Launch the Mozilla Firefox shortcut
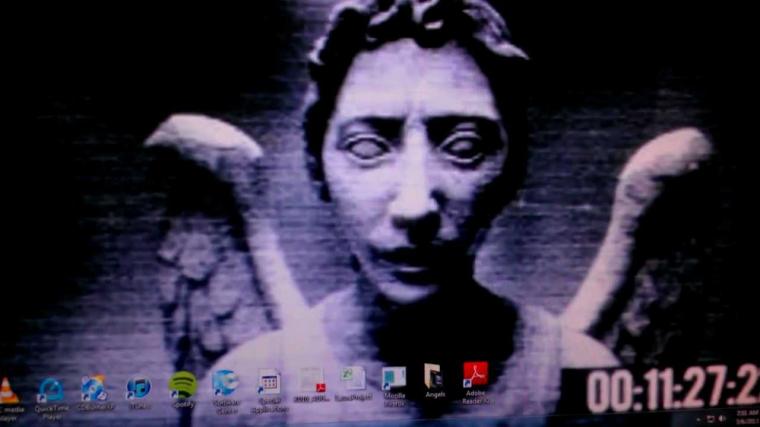Viewport: 760px width, 427px height. pyautogui.click(x=394, y=378)
